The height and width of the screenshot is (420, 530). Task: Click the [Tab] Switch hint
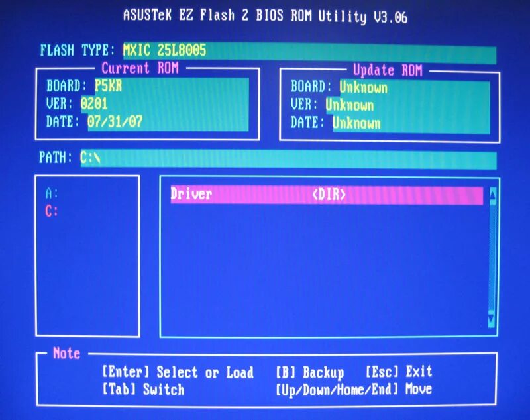143,390
